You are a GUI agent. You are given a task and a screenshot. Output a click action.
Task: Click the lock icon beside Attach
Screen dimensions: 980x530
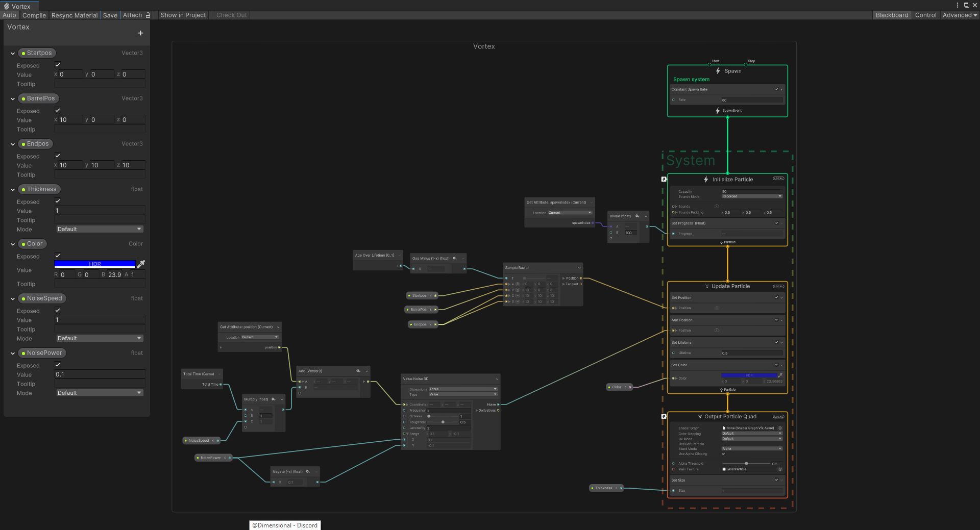pyautogui.click(x=148, y=15)
